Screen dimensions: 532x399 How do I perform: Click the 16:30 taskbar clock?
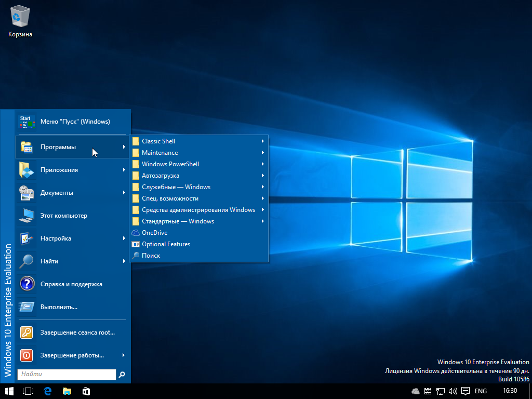click(x=510, y=391)
